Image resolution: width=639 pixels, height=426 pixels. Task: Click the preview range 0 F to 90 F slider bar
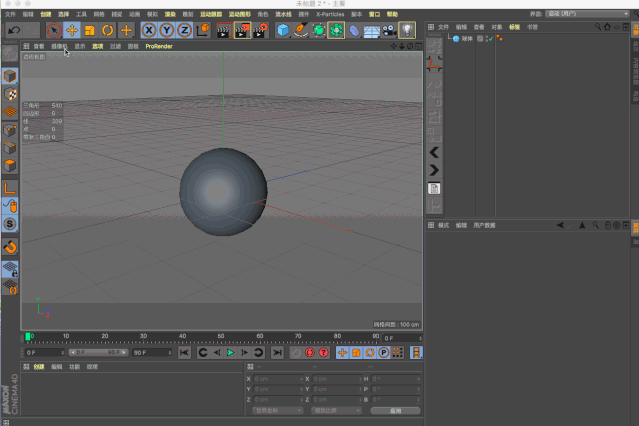point(98,353)
